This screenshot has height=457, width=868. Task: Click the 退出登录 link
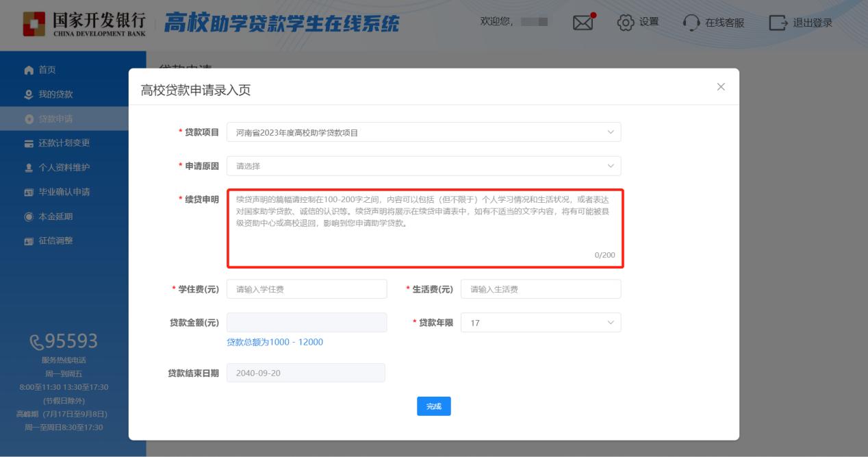click(x=813, y=23)
